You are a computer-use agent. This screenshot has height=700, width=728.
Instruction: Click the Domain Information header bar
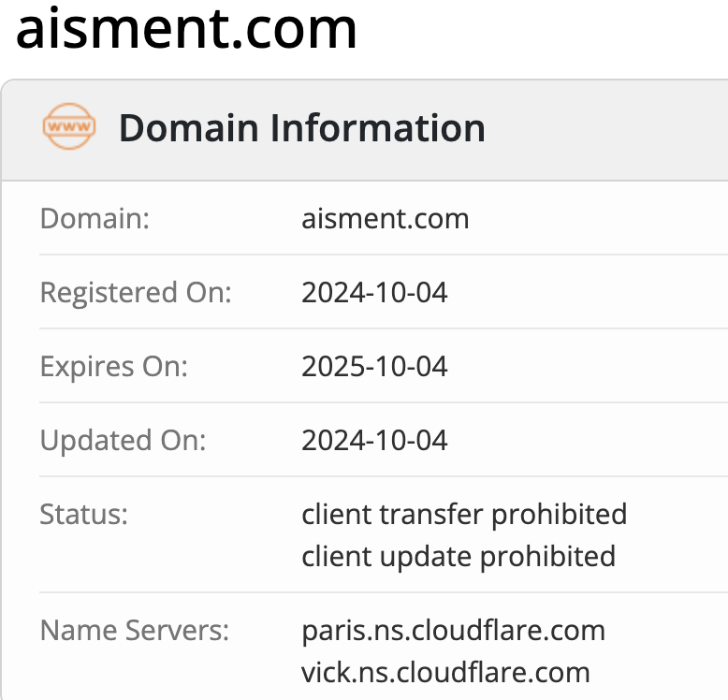[364, 130]
